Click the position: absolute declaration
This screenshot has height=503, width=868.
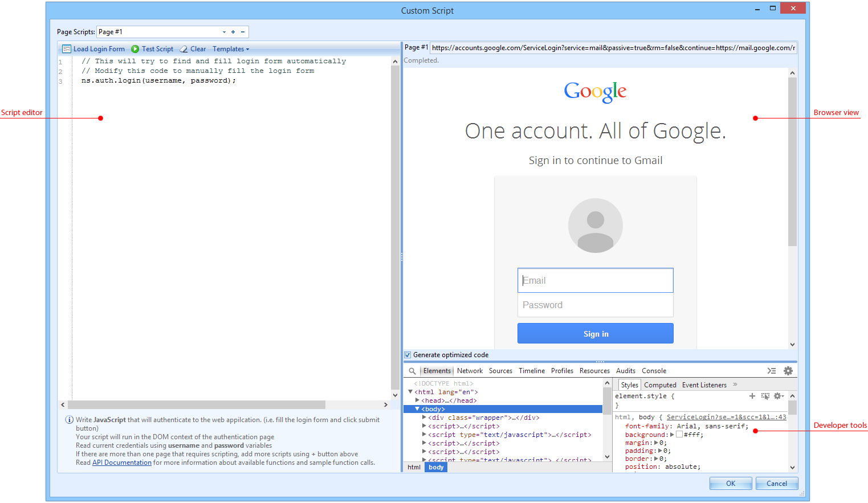coord(663,467)
